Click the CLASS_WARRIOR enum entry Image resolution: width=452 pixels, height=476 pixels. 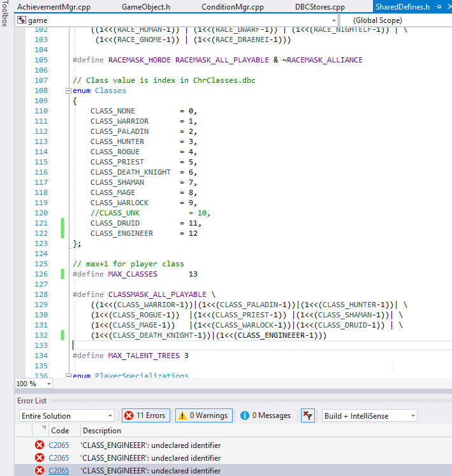119,122
